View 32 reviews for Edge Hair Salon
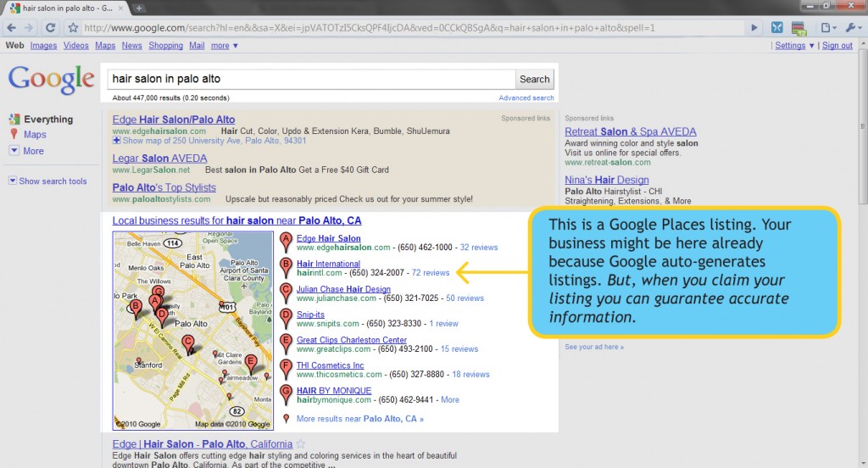Screen dimensions: 868x468 [x=479, y=248]
